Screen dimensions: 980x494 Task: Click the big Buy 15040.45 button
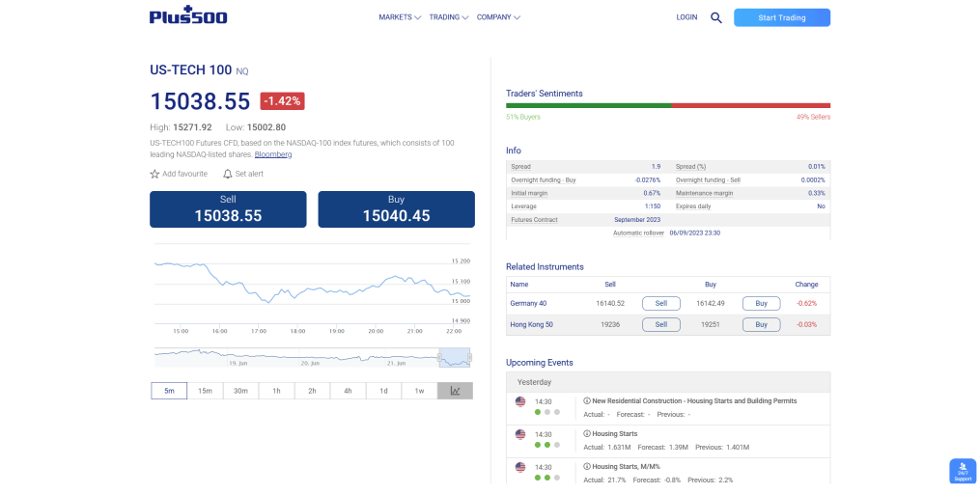396,209
